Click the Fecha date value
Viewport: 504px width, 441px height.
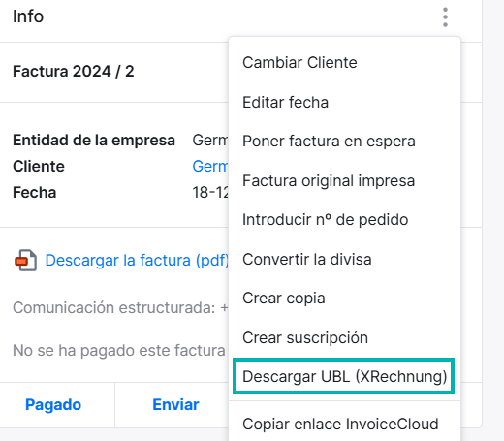pos(210,193)
